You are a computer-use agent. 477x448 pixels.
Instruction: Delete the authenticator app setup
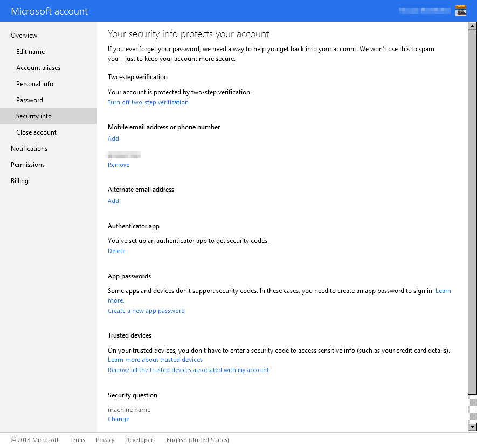coord(116,251)
